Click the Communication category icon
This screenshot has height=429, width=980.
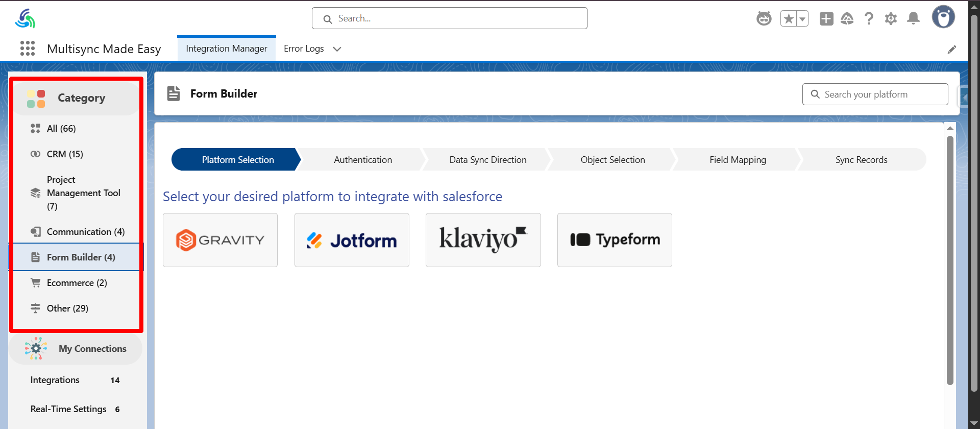pyautogui.click(x=35, y=232)
